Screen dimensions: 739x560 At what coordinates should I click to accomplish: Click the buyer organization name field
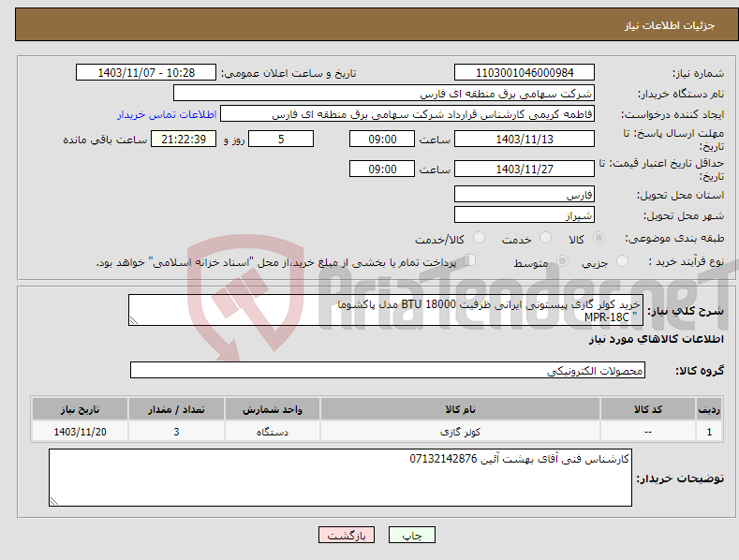pyautogui.click(x=384, y=94)
